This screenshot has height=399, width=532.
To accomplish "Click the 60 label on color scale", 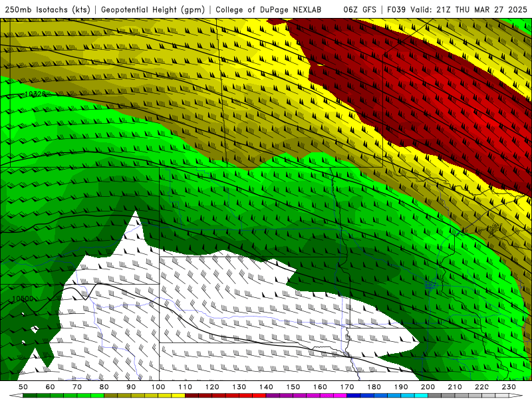I will click(50, 387).
